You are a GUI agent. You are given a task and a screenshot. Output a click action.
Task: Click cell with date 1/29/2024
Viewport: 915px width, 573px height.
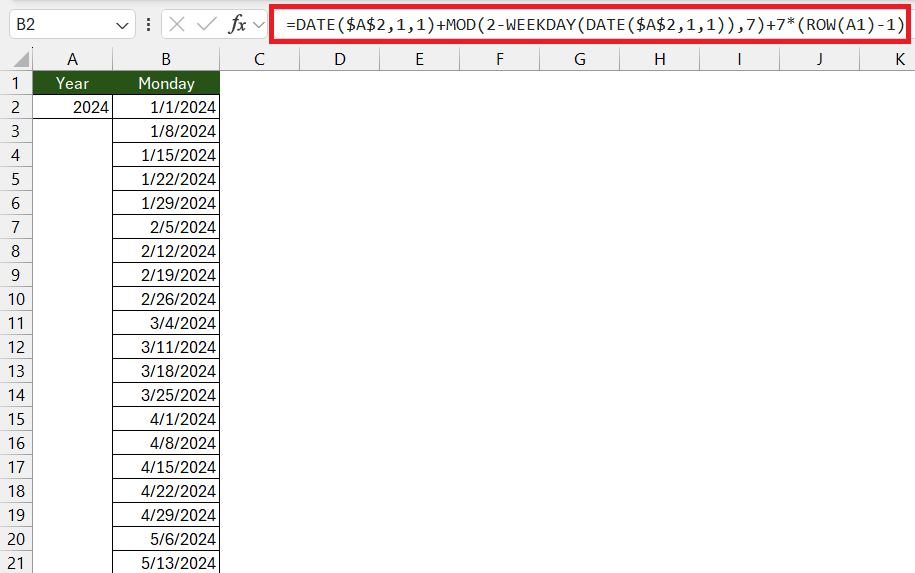coord(166,203)
